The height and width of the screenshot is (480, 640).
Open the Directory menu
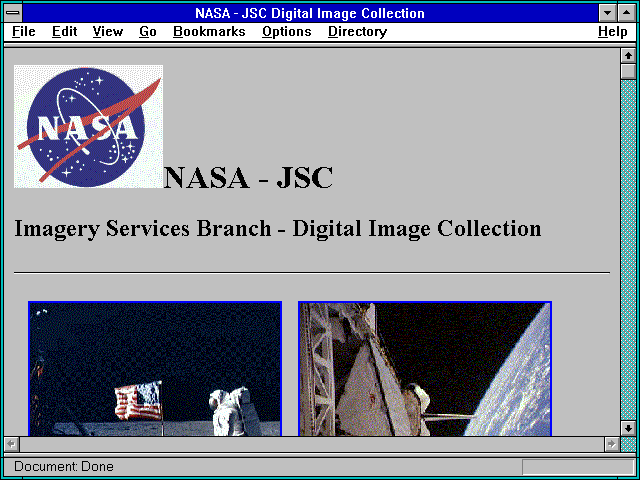click(358, 32)
